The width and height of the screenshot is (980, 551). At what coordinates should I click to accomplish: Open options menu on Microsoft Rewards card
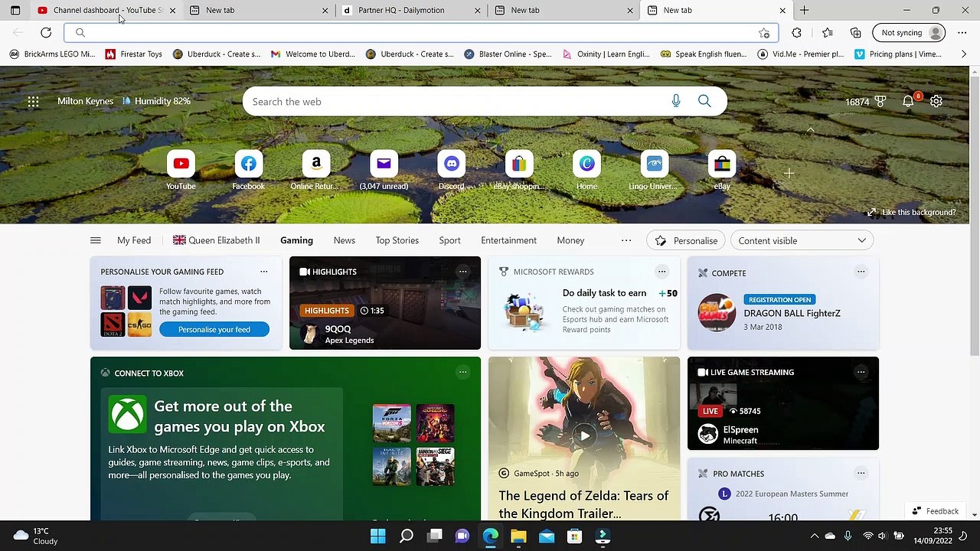[x=661, y=272]
